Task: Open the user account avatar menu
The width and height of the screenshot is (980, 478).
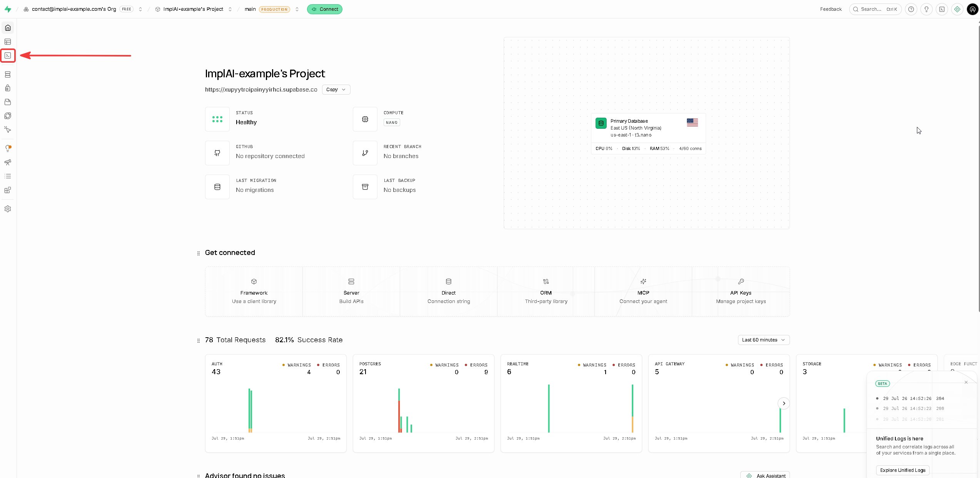Action: pyautogui.click(x=972, y=9)
